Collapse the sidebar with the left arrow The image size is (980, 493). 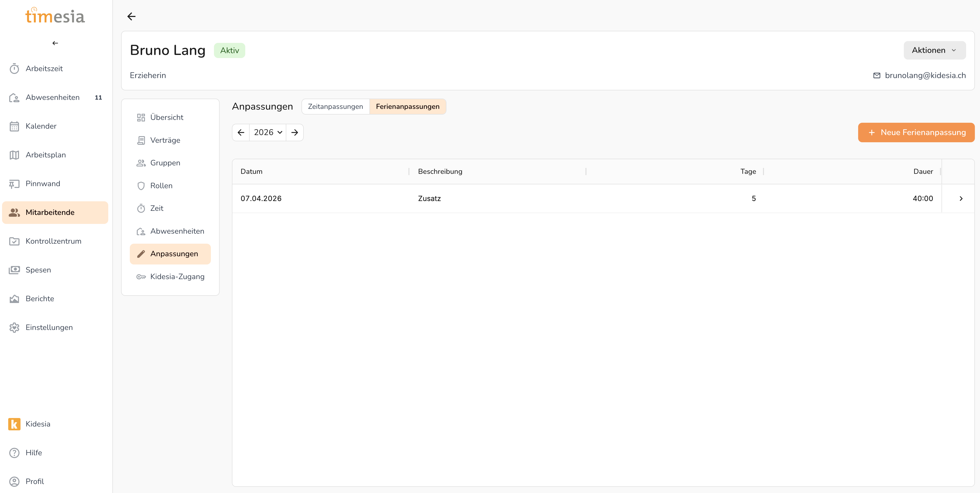pyautogui.click(x=55, y=43)
